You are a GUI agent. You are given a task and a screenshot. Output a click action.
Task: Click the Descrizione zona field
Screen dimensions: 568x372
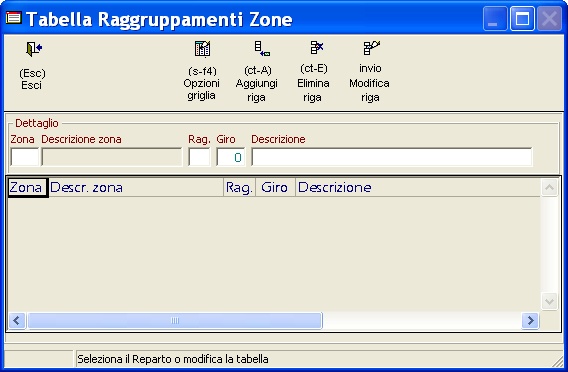[112, 157]
